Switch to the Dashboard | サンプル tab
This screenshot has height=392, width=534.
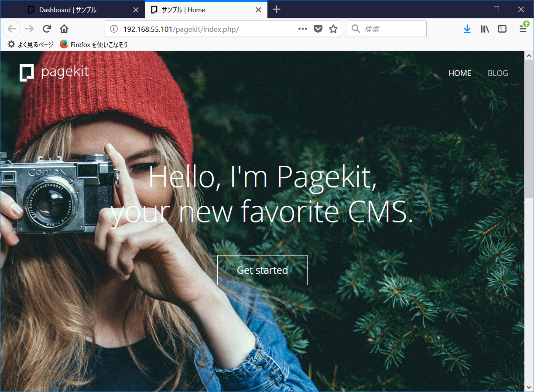(x=83, y=10)
